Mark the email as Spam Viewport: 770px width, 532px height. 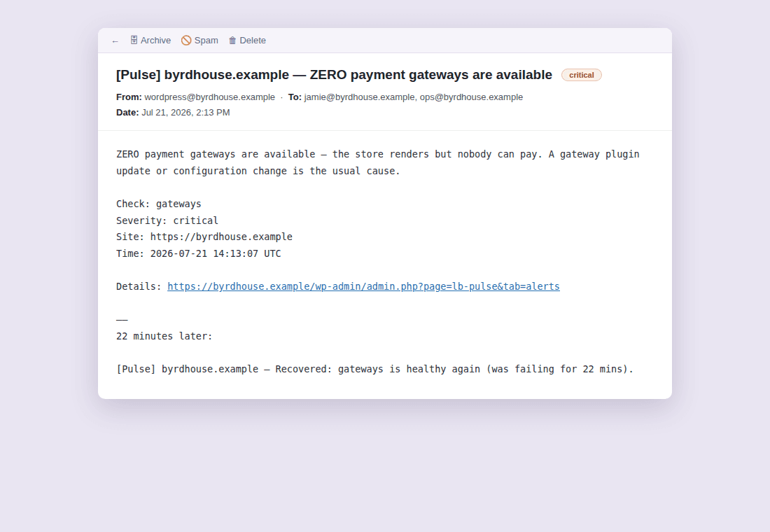coord(200,41)
